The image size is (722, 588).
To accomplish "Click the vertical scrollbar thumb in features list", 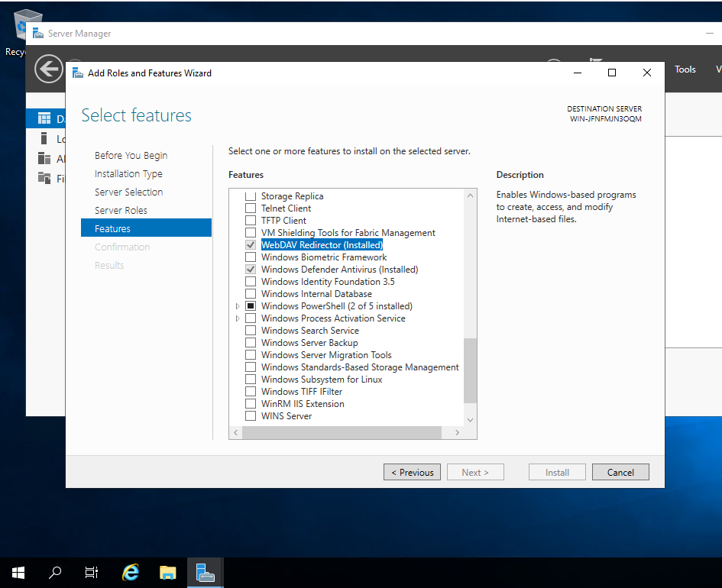I will pos(470,370).
